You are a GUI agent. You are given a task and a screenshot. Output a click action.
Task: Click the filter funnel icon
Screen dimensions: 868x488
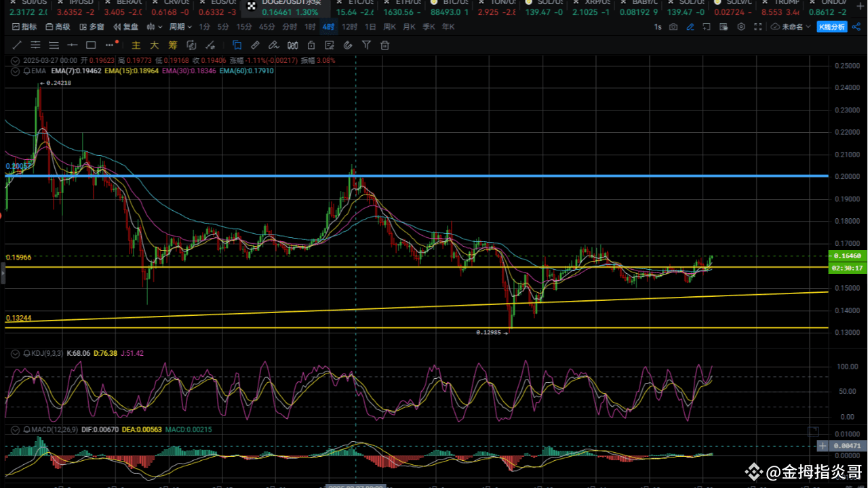366,45
